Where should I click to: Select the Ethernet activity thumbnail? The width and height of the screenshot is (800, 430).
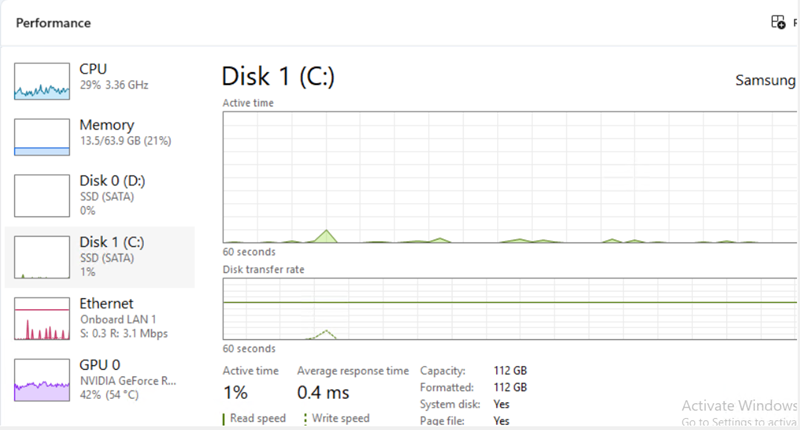[41, 318]
